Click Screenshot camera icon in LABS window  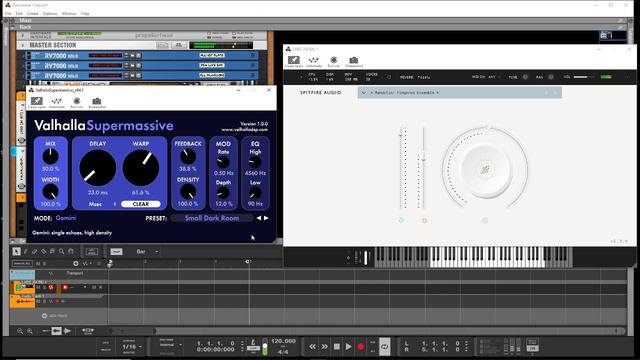354,60
